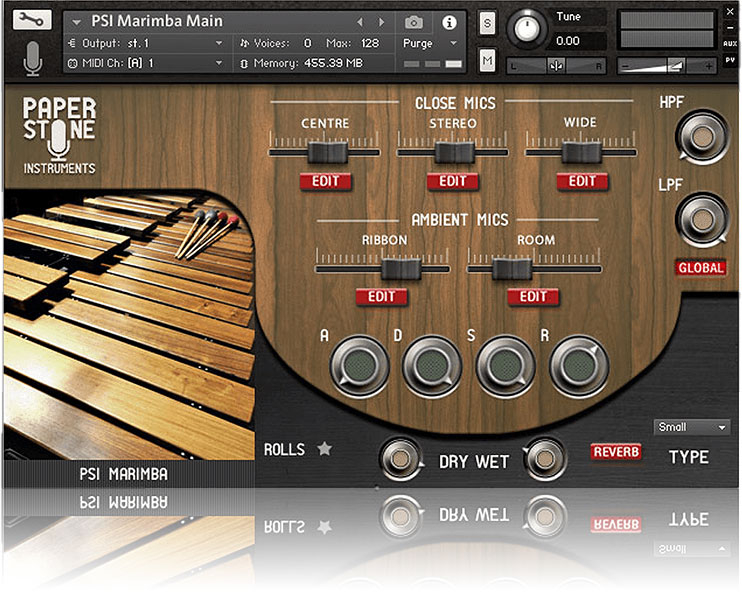This screenshot has height=593, width=742.
Task: Click the Attack envelope knob
Action: [x=357, y=365]
